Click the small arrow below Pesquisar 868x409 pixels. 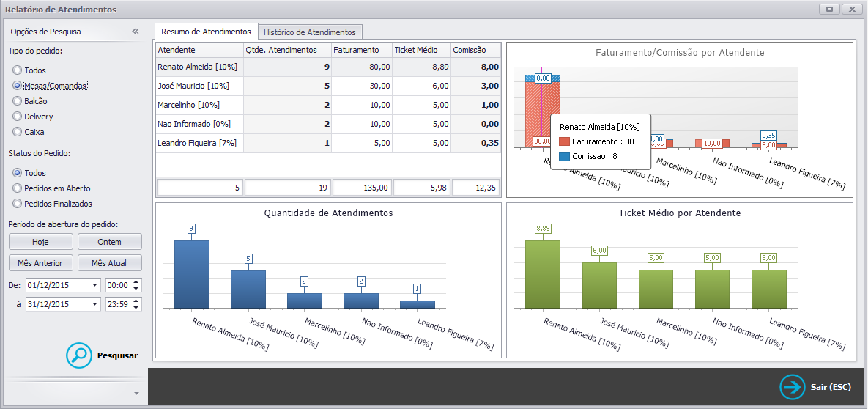tap(136, 394)
